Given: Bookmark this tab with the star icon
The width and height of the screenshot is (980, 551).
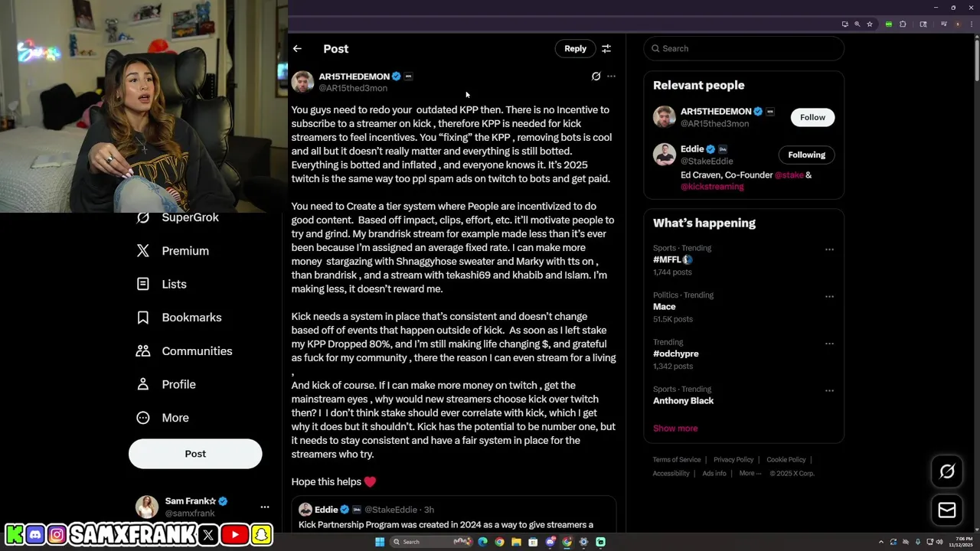Looking at the screenshot, I should click(x=870, y=24).
